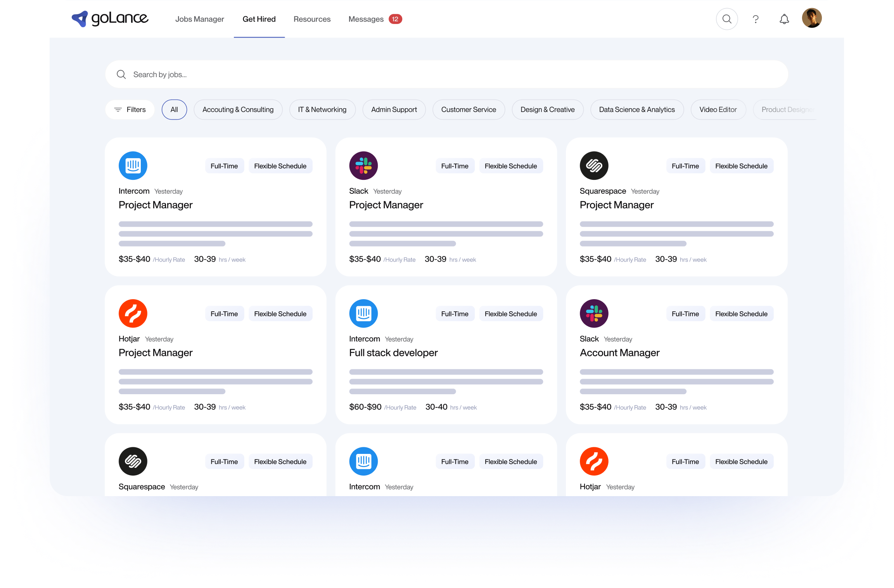The height and width of the screenshot is (588, 894).
Task: Click the Slack logo on the Account Manager card
Action: [593, 313]
